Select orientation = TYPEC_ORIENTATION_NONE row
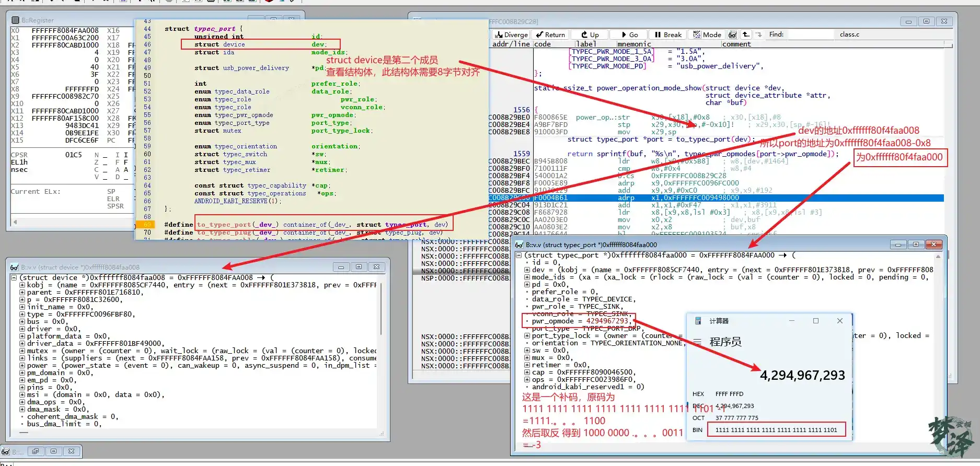The height and width of the screenshot is (466, 980). click(x=608, y=343)
